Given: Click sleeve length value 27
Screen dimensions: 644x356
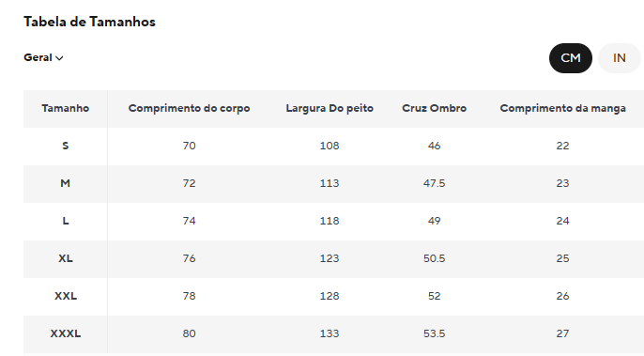Looking at the screenshot, I should (562, 333).
